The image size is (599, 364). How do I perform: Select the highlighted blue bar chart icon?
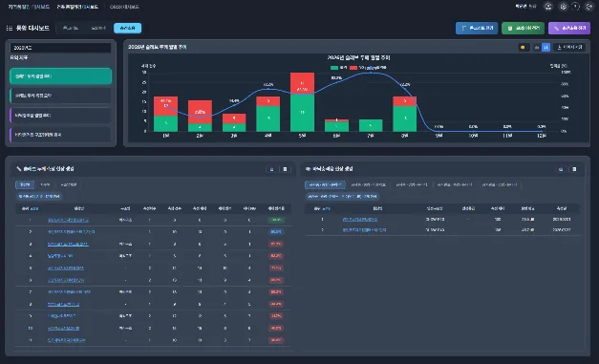tap(546, 48)
